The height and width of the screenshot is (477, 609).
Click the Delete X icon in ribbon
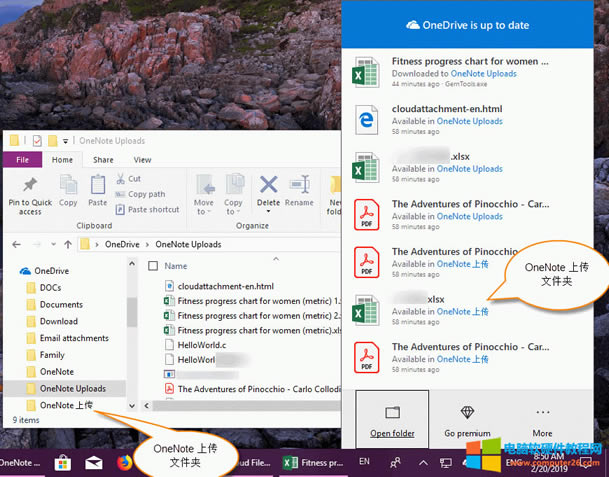268,185
